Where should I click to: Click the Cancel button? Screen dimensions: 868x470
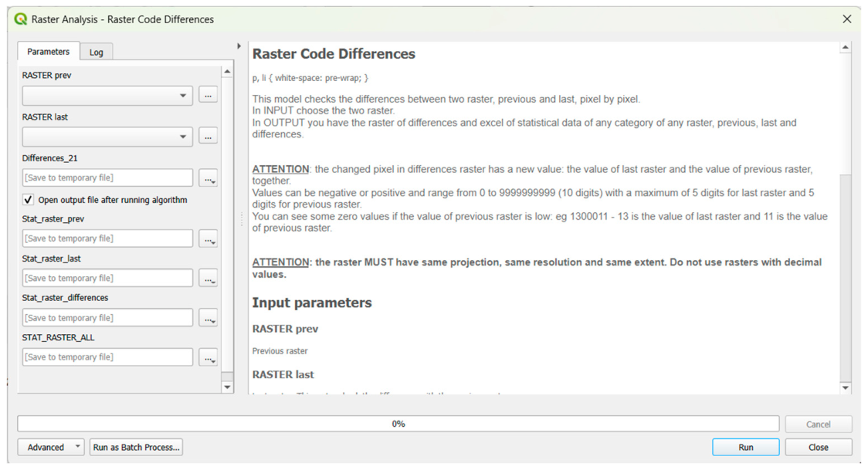tap(818, 424)
